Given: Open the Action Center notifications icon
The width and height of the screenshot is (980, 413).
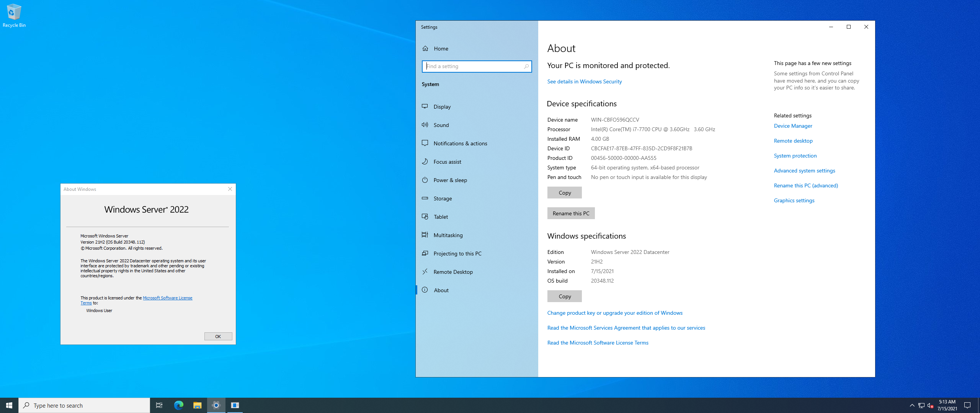Looking at the screenshot, I should pos(967,405).
